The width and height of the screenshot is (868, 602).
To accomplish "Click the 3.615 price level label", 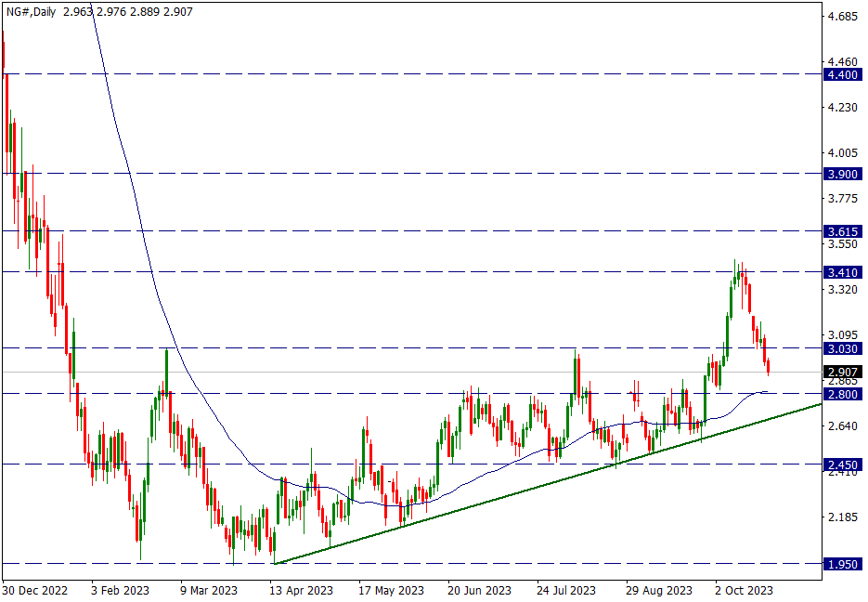I will click(843, 231).
